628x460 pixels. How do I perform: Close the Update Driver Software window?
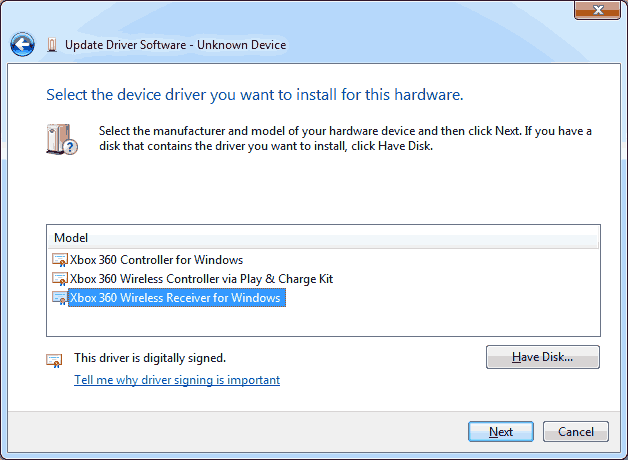tap(597, 10)
